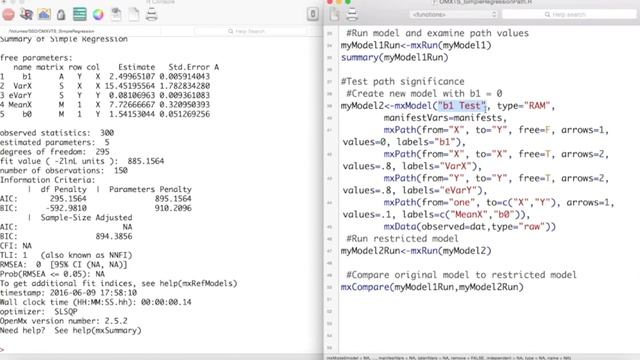
Task: Click the AIC parameters penalty value 895.1564
Action: point(173,198)
